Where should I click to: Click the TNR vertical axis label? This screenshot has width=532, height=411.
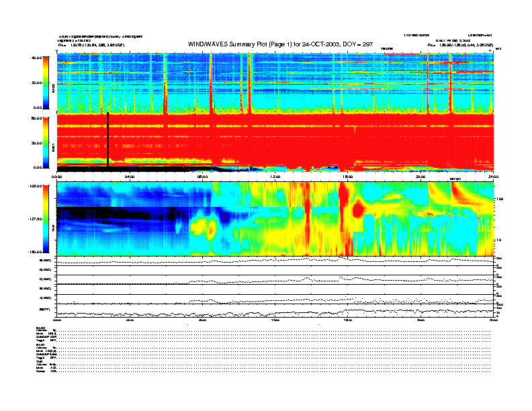point(53,230)
